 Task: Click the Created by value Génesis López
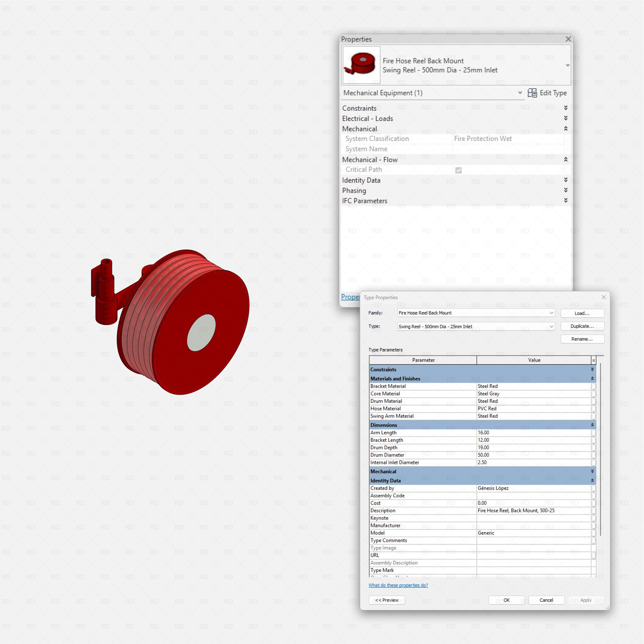point(534,488)
